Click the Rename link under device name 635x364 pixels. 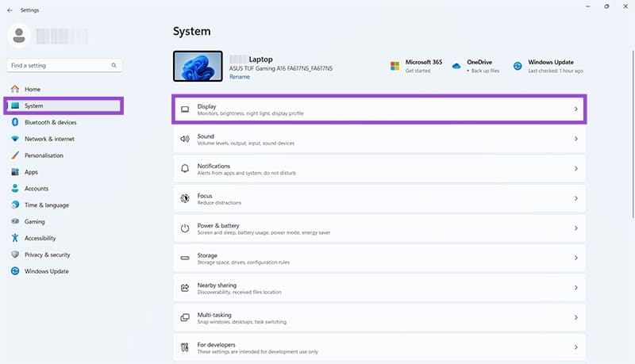239,77
